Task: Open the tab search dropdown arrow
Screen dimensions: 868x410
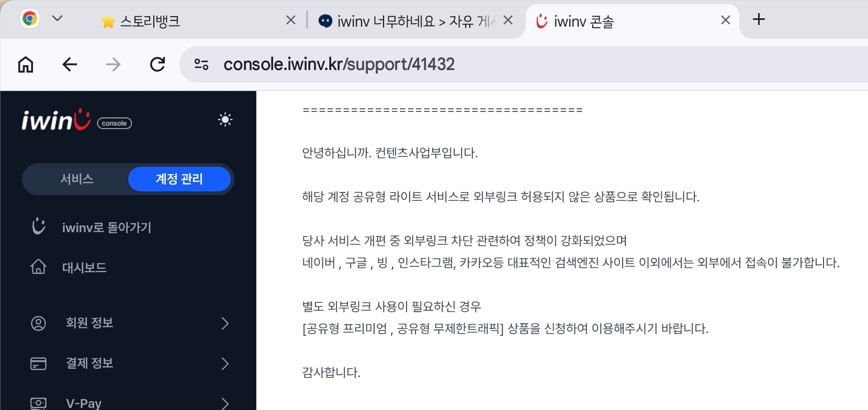Action: click(58, 18)
